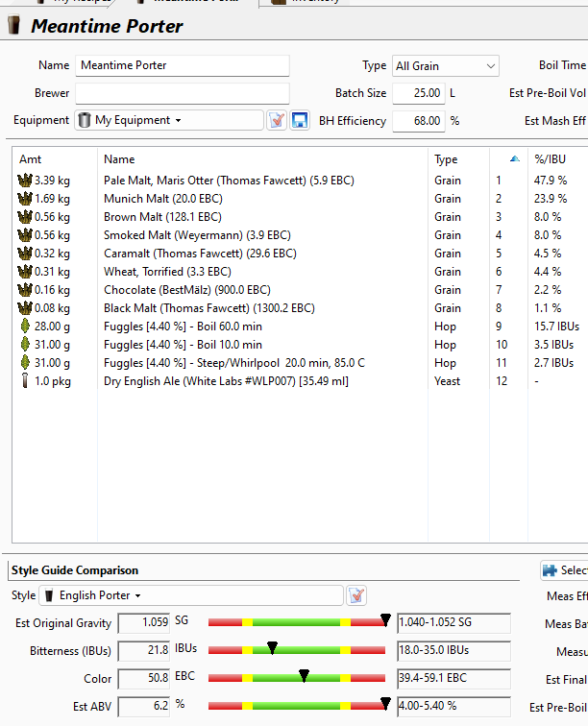Click the grain icon in Smoked Malt row
The height and width of the screenshot is (726, 588).
pyautogui.click(x=25, y=235)
